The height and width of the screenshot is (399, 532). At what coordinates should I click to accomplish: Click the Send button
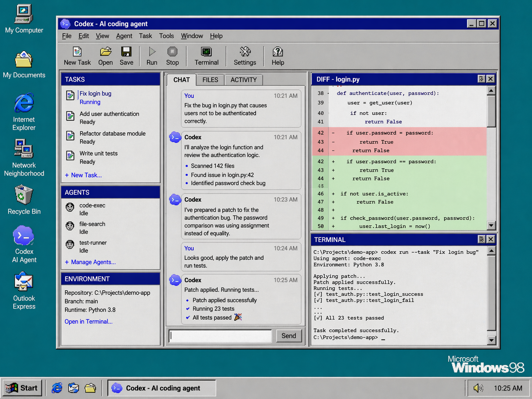289,336
